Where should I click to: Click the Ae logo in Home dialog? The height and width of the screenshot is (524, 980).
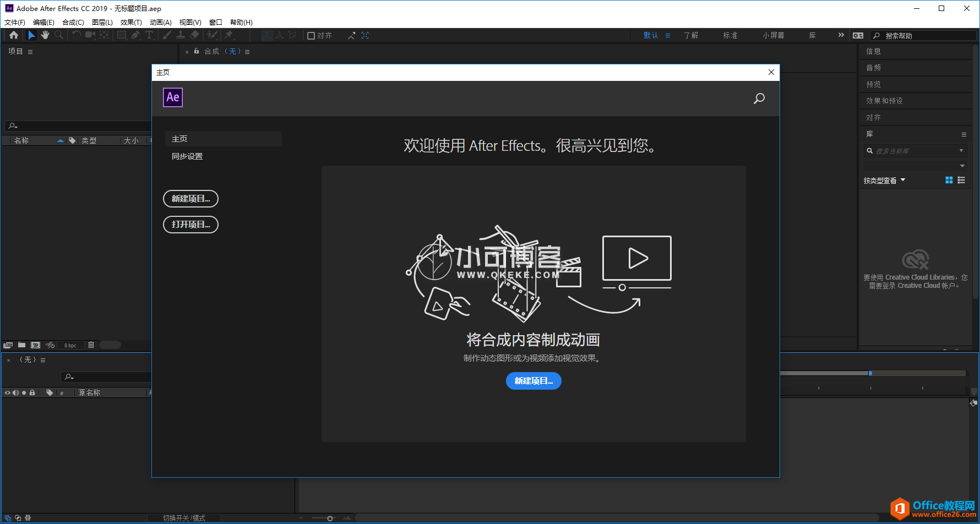[x=173, y=97]
